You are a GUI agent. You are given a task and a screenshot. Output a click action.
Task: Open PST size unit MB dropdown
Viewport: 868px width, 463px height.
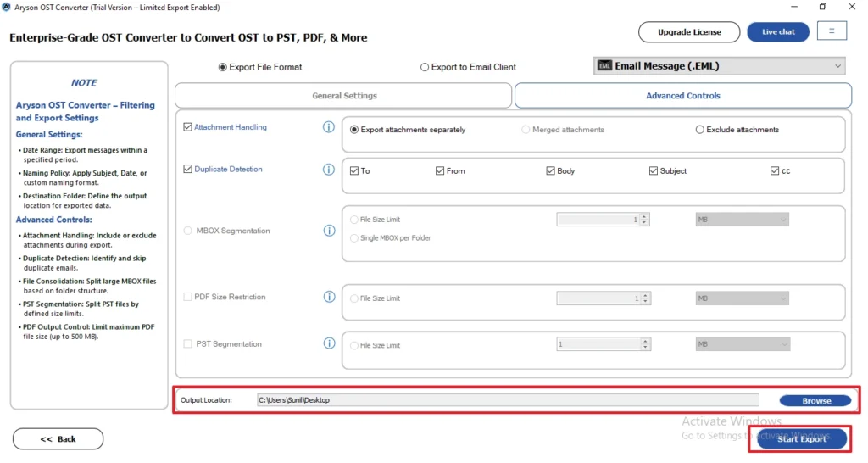pos(743,344)
